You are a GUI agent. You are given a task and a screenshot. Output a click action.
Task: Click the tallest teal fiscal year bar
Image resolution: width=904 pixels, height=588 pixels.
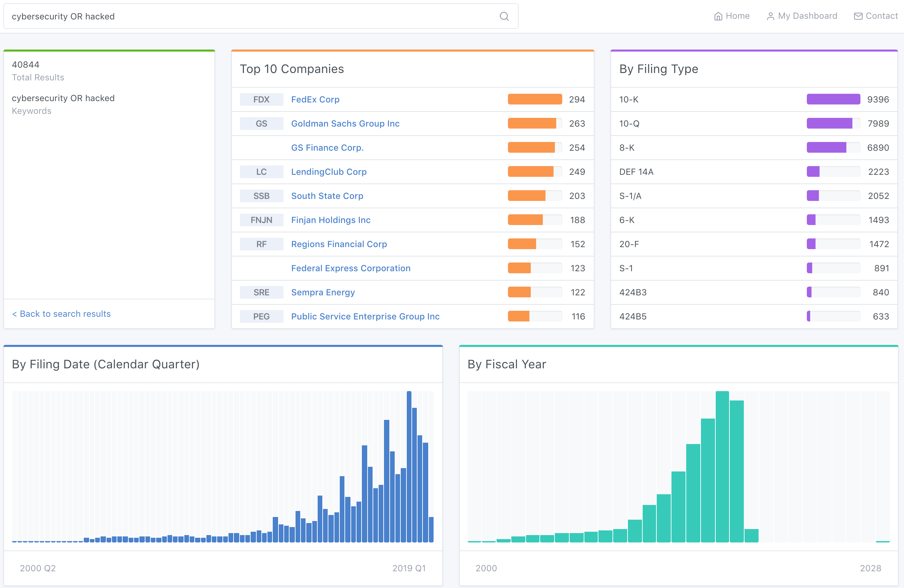[722, 466]
